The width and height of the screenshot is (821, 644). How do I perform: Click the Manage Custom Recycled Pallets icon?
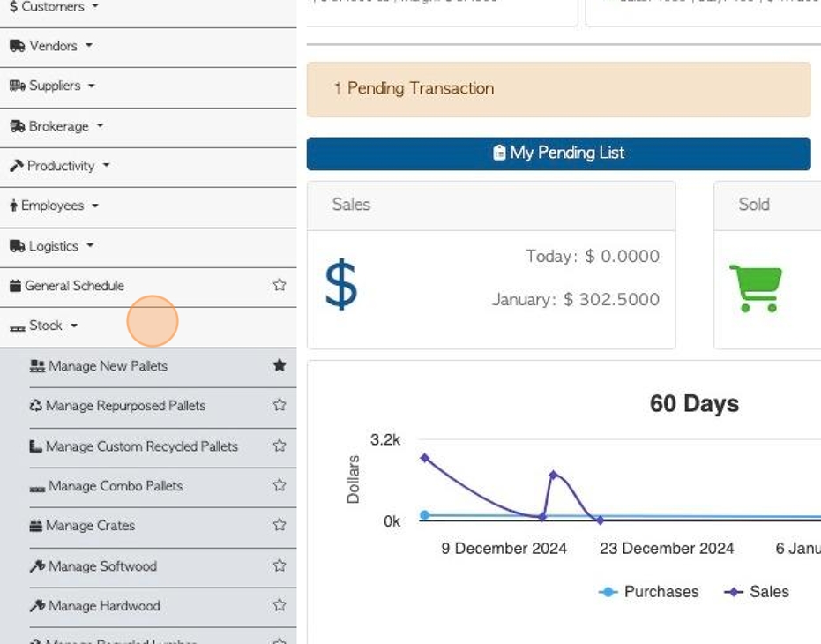[36, 446]
